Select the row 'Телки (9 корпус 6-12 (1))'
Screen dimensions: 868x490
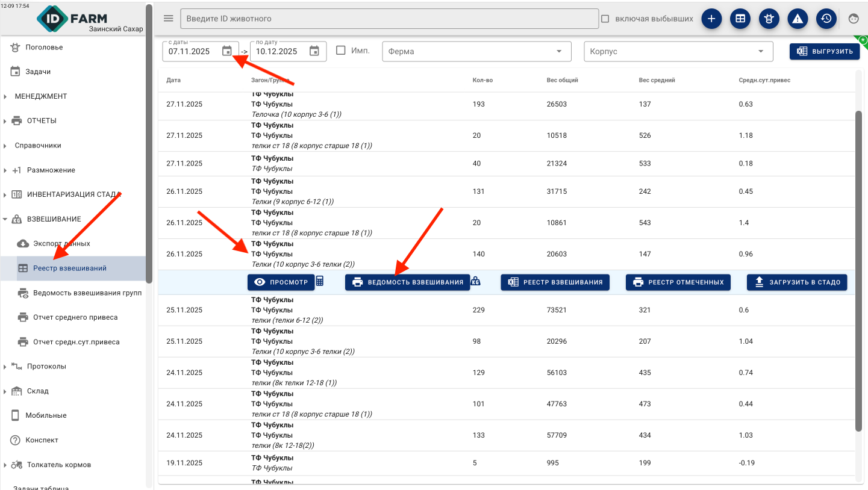tap(507, 191)
